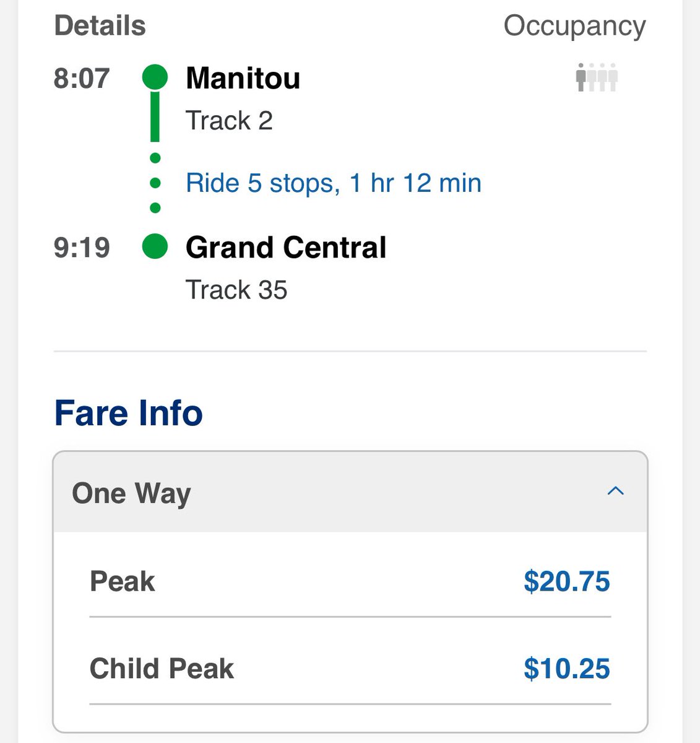
Task: Click the 8:07 departure time
Action: 82,78
